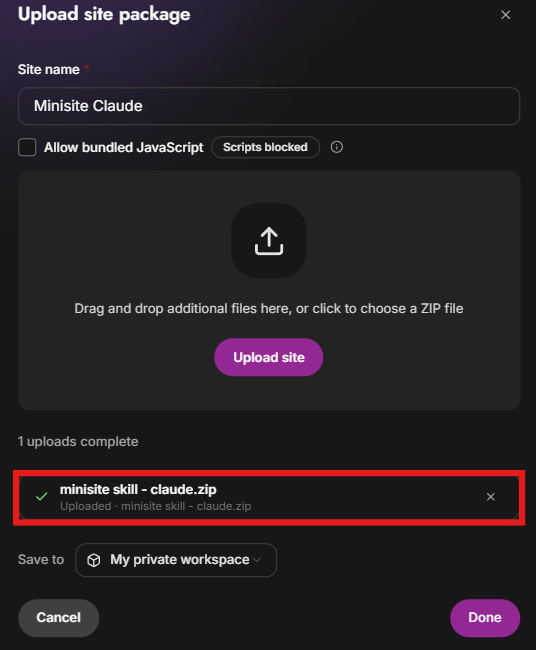Expand the workspace chevron arrow
Image resolution: width=536 pixels, height=650 pixels.
coord(257,560)
